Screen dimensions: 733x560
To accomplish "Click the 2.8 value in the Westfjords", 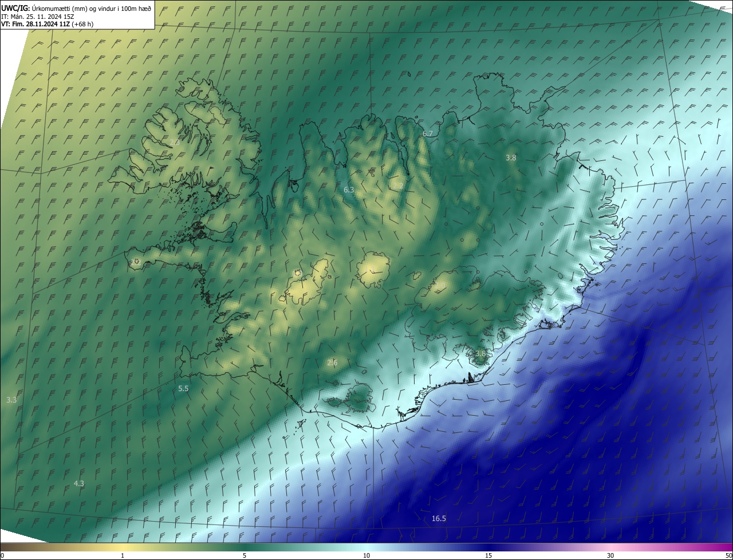I will coord(175,142).
